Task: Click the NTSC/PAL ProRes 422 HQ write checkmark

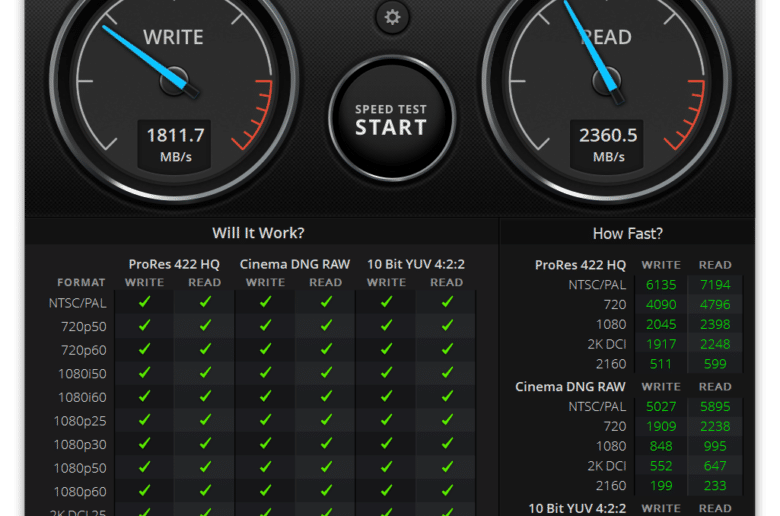Action: 144,302
